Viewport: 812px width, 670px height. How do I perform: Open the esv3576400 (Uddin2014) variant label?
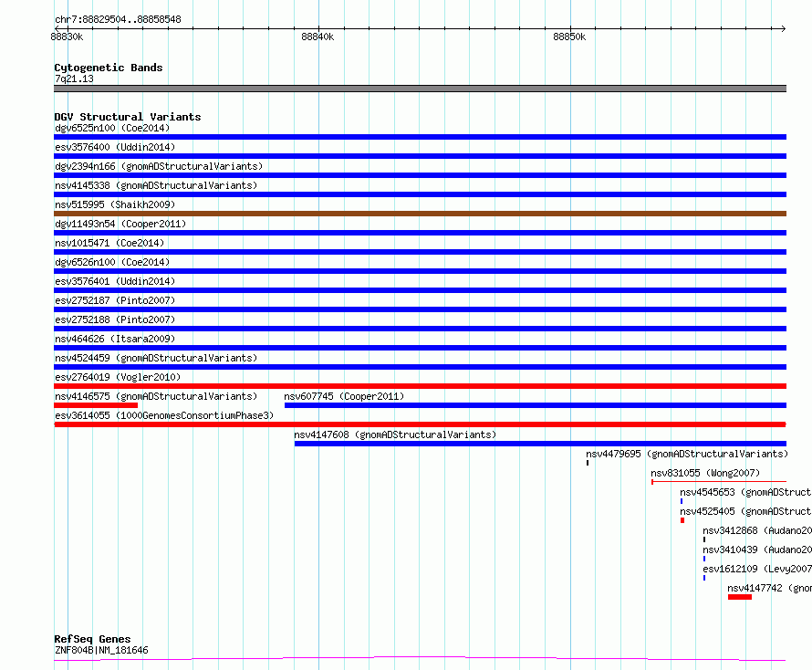pos(115,147)
